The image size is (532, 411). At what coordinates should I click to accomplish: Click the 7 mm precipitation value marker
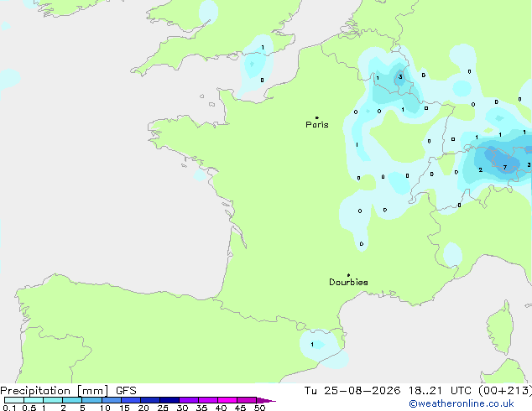click(x=505, y=167)
